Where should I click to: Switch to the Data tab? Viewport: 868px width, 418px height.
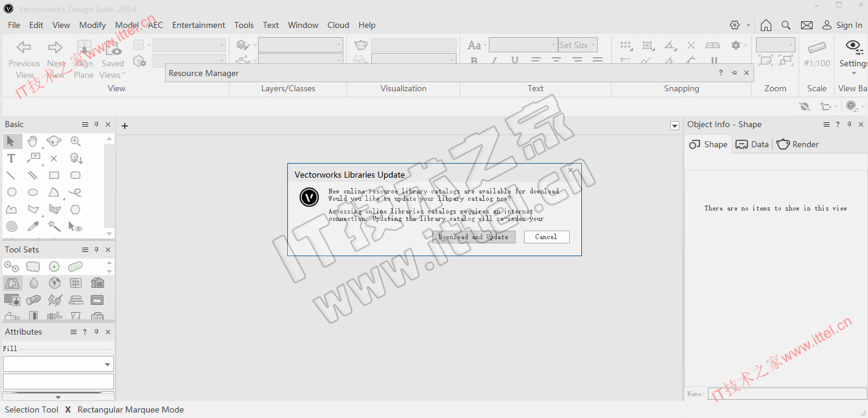click(752, 144)
